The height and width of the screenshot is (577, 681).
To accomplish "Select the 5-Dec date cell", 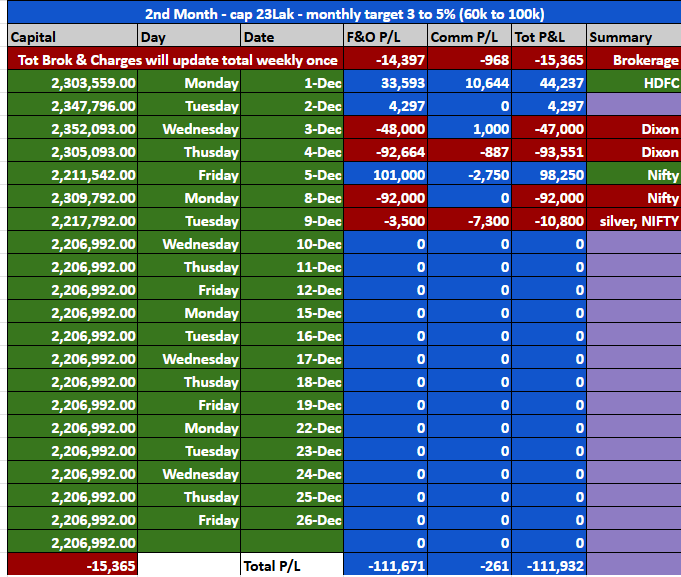I will (292, 175).
